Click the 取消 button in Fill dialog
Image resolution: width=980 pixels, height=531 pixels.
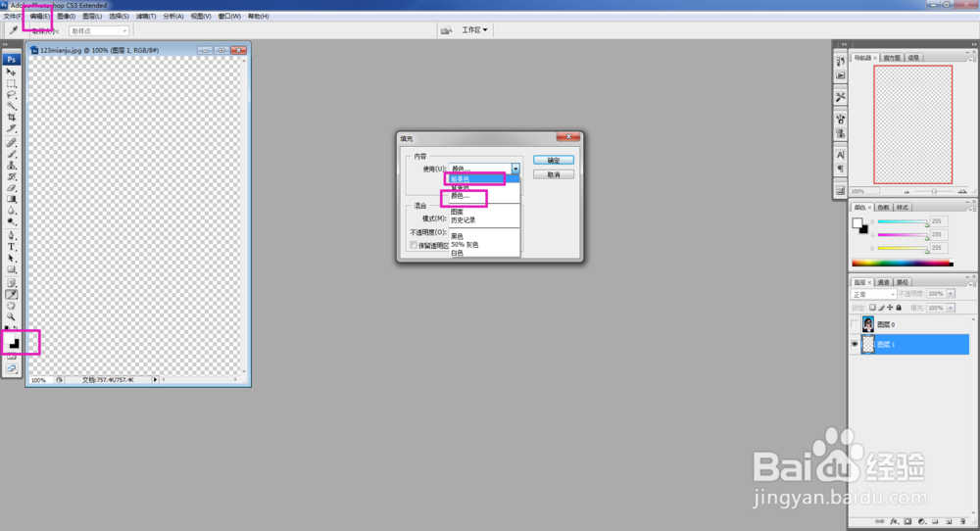pyautogui.click(x=553, y=175)
